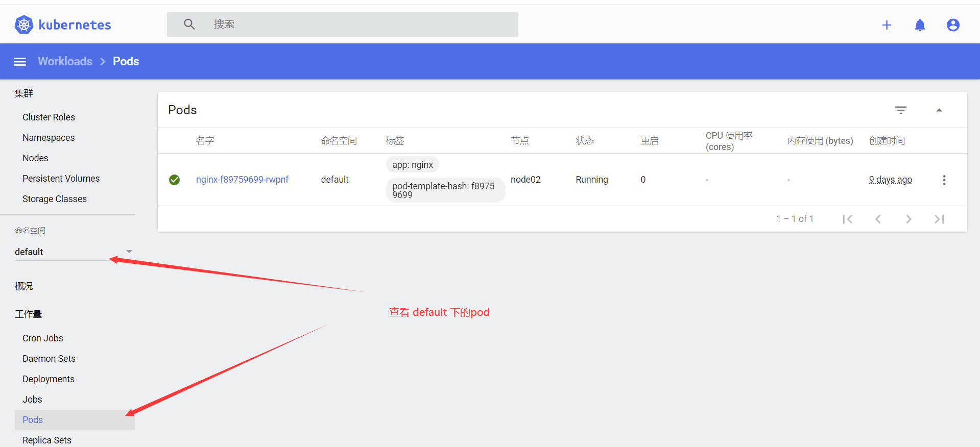Image resolution: width=980 pixels, height=447 pixels.
Task: Click the kubernetes wordmark text
Action: coord(75,25)
